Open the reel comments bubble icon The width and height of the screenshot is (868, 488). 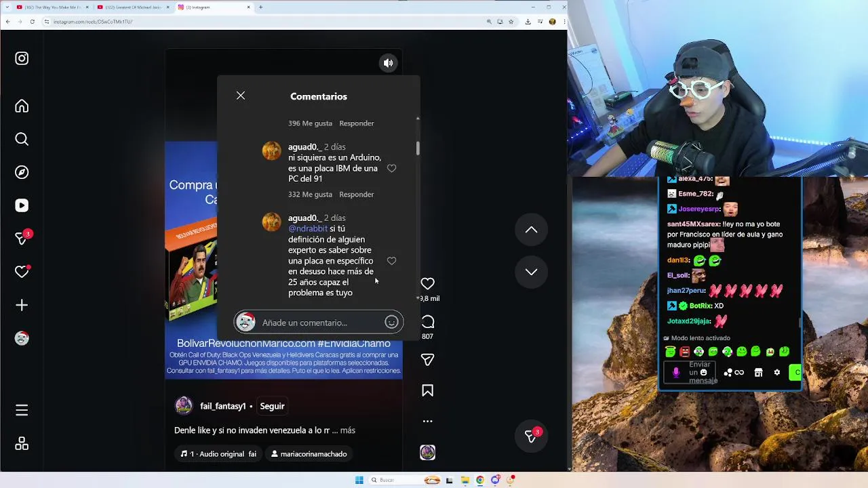[x=427, y=321]
